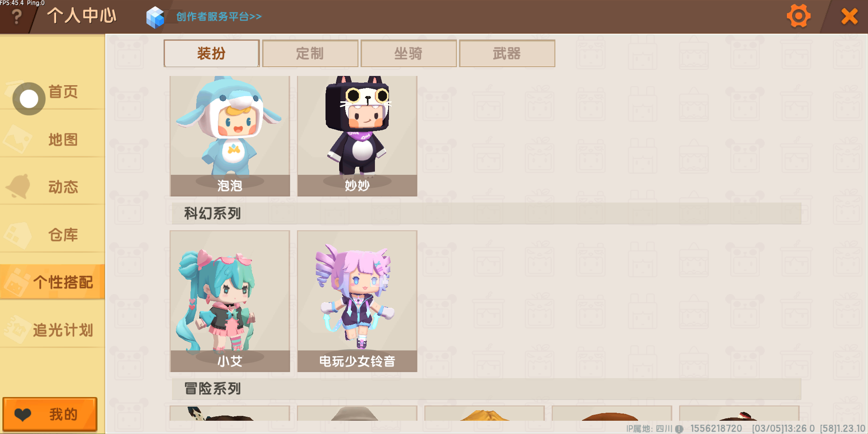Click the blue cube creator platform icon
This screenshot has width=868, height=434.
point(156,17)
